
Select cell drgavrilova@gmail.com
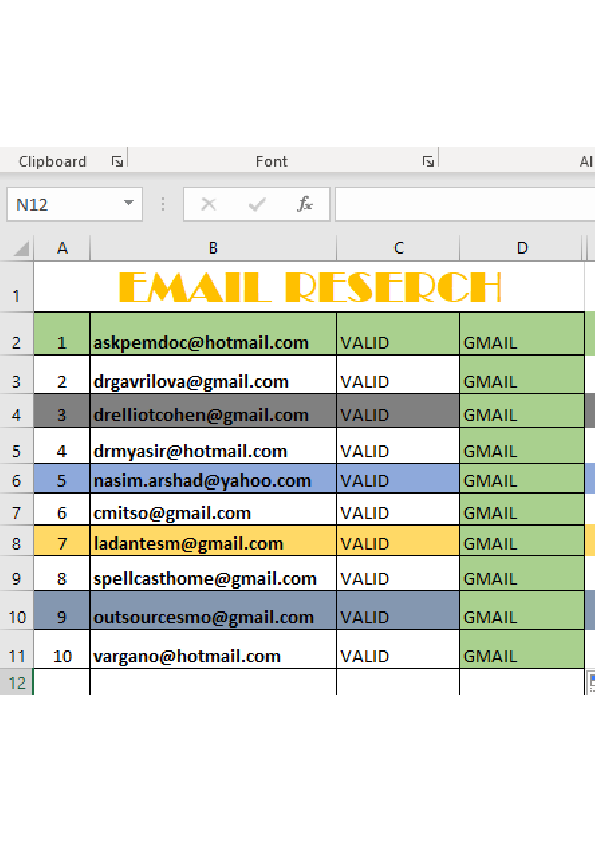[x=213, y=375]
